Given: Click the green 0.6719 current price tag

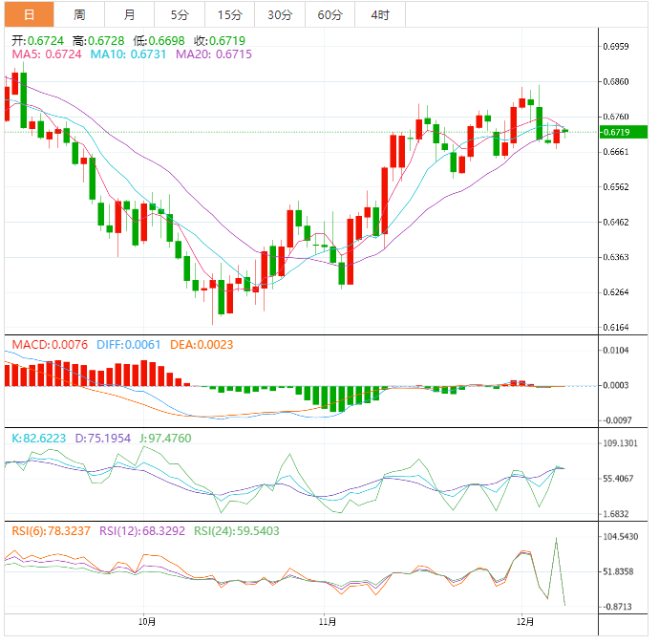Looking at the screenshot, I should (620, 131).
